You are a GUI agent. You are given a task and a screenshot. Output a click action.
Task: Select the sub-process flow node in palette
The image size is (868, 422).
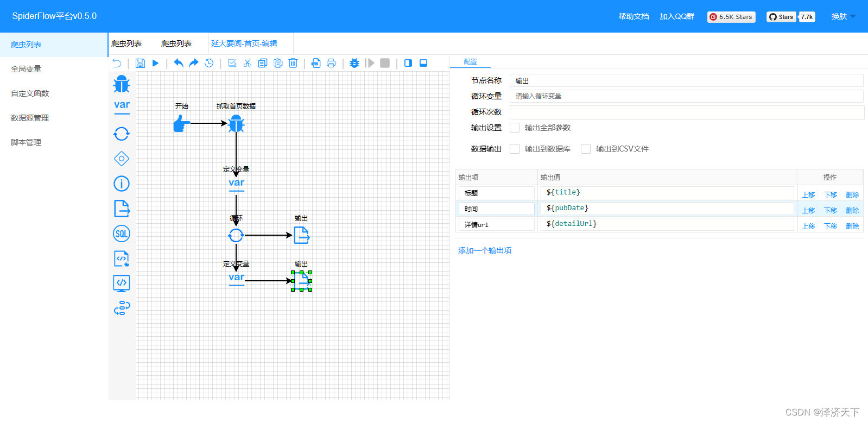[122, 308]
